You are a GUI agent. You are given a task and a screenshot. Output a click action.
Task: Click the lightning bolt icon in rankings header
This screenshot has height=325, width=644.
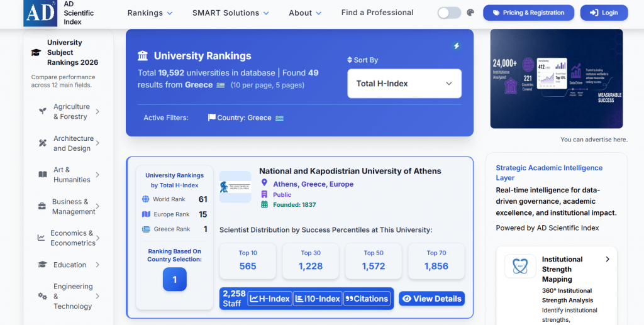457,46
